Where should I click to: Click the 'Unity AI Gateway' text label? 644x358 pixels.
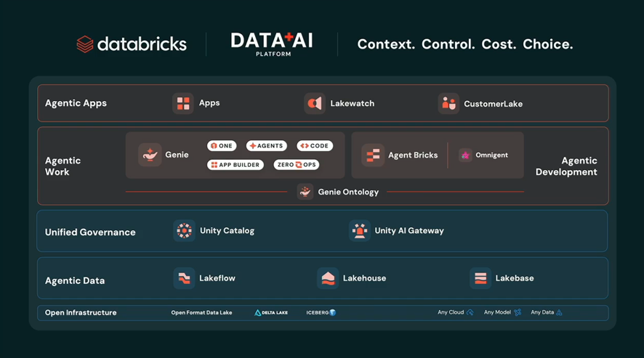(409, 231)
